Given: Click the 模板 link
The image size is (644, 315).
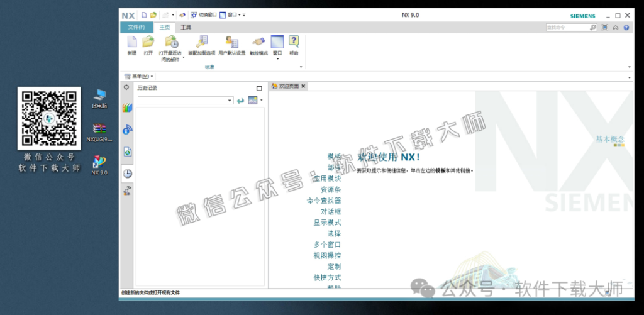Looking at the screenshot, I should click(x=334, y=157).
